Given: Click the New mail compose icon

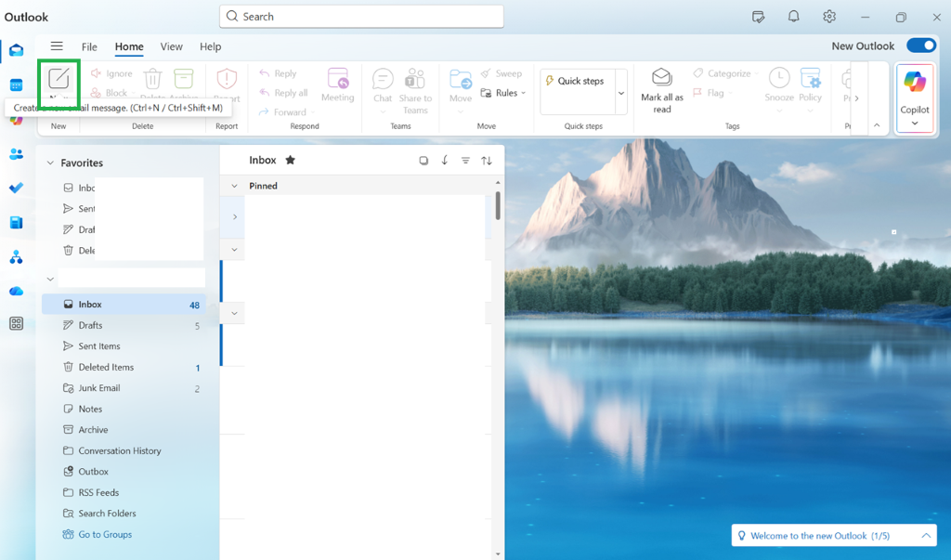Looking at the screenshot, I should pyautogui.click(x=59, y=79).
